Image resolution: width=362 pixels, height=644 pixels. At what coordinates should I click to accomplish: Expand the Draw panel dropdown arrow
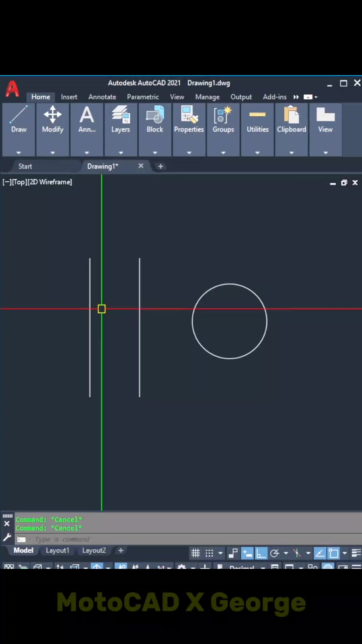18,153
